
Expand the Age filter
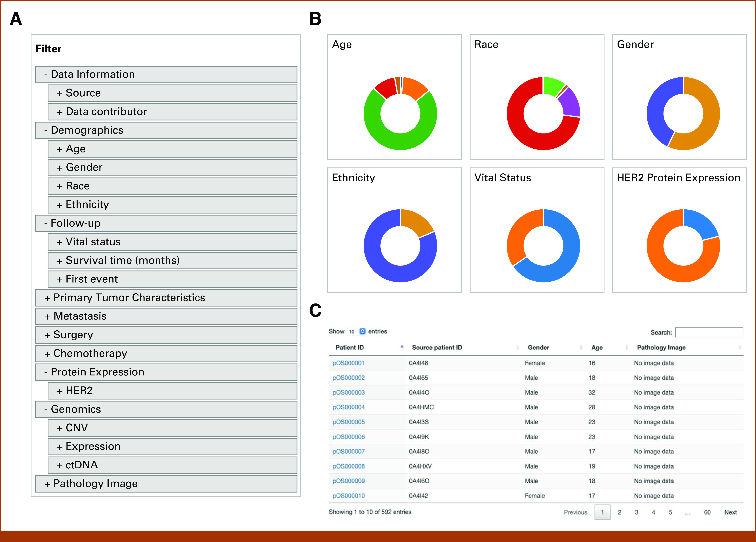click(x=172, y=149)
